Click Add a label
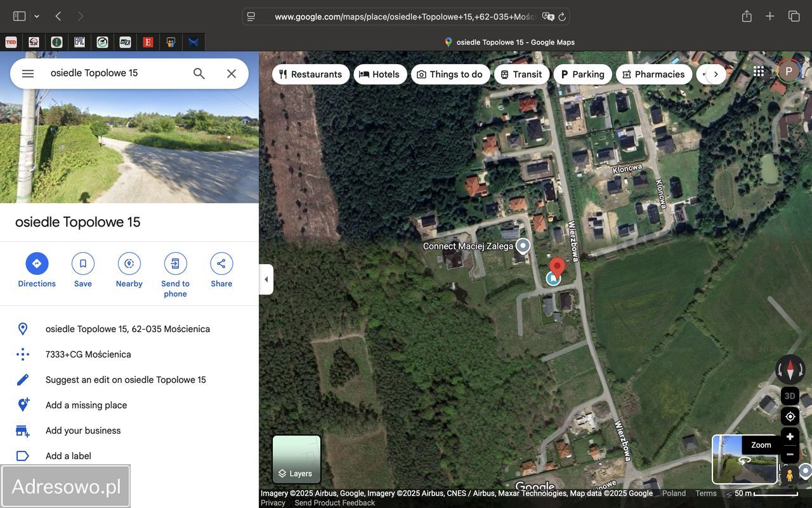Screen dimensions: 812x508 [x=129, y=456]
